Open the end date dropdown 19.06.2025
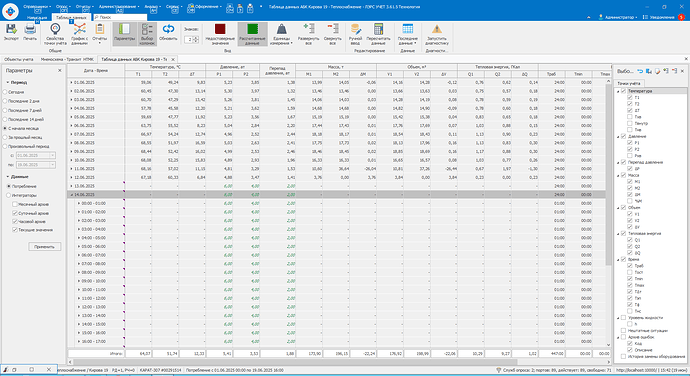Image resolution: width=690 pixels, height=376 pixels. point(52,165)
